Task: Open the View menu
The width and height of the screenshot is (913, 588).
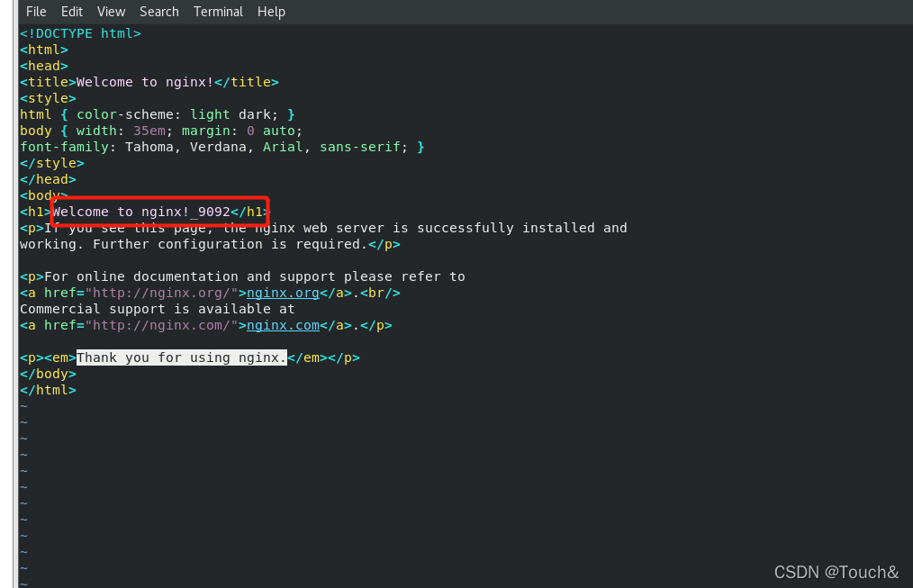Action: pos(112,12)
